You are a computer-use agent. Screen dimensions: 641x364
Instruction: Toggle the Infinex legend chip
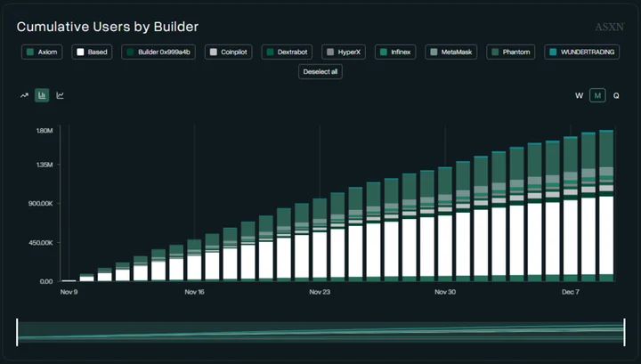pyautogui.click(x=395, y=52)
